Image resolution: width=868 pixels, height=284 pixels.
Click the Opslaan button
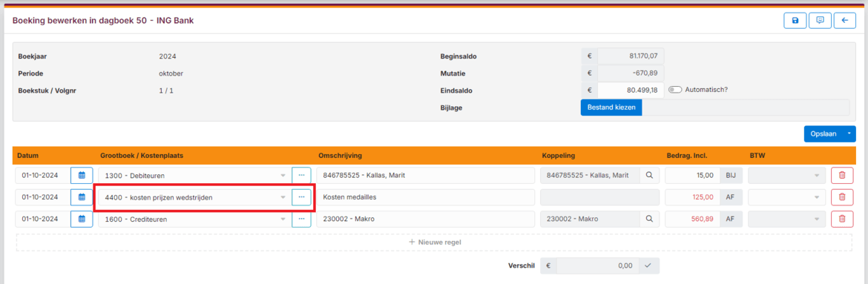tap(823, 134)
